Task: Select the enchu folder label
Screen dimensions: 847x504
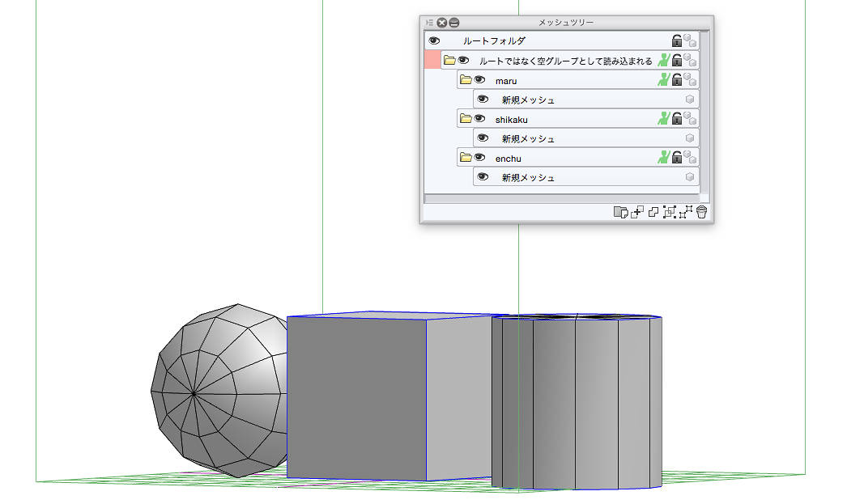Action: (509, 159)
